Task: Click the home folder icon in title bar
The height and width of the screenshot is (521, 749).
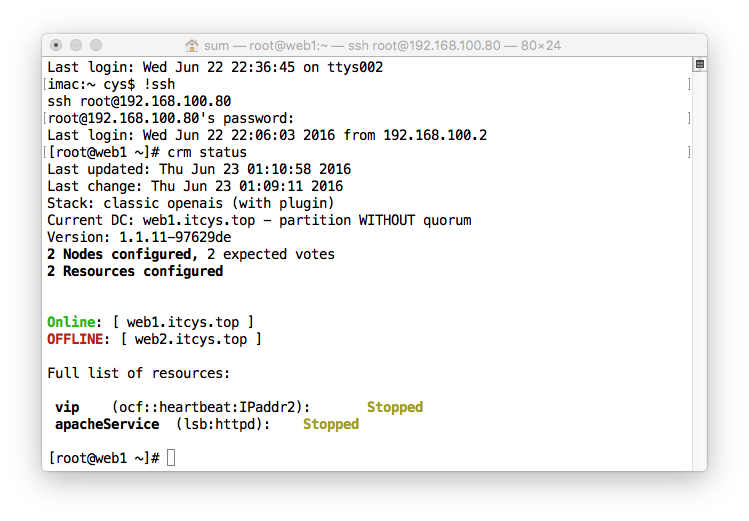Action: tap(192, 45)
